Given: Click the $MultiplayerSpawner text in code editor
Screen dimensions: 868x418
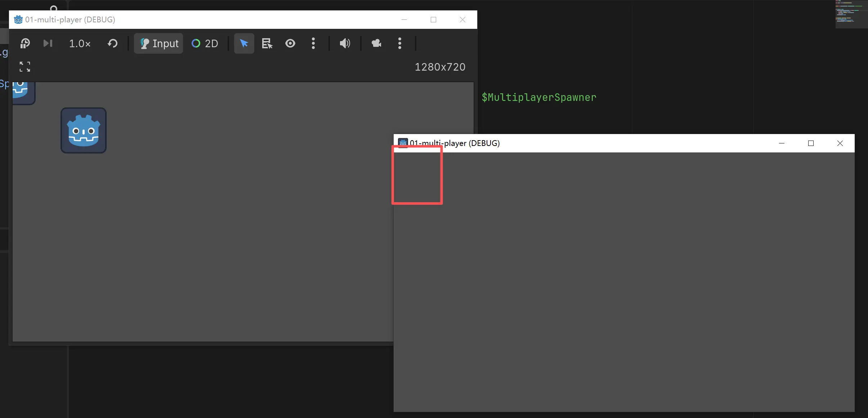Looking at the screenshot, I should tap(539, 97).
